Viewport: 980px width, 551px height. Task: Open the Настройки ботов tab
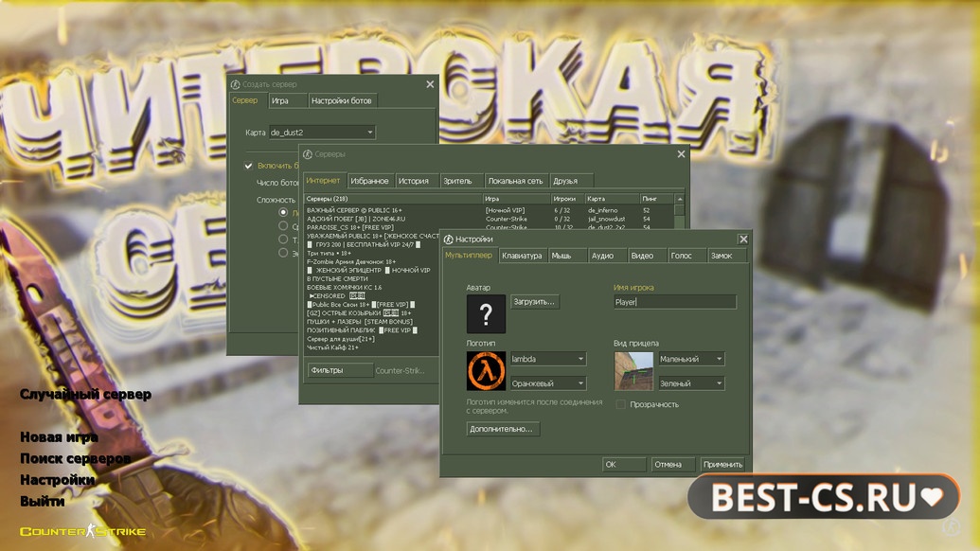point(341,100)
